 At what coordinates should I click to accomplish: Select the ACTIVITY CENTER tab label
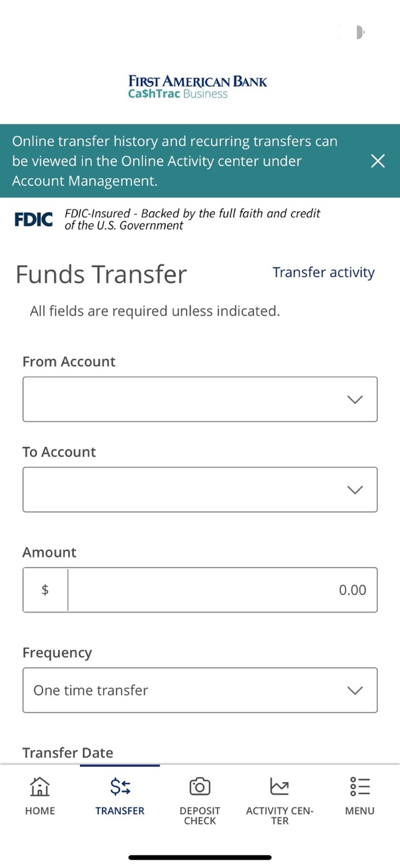click(279, 816)
